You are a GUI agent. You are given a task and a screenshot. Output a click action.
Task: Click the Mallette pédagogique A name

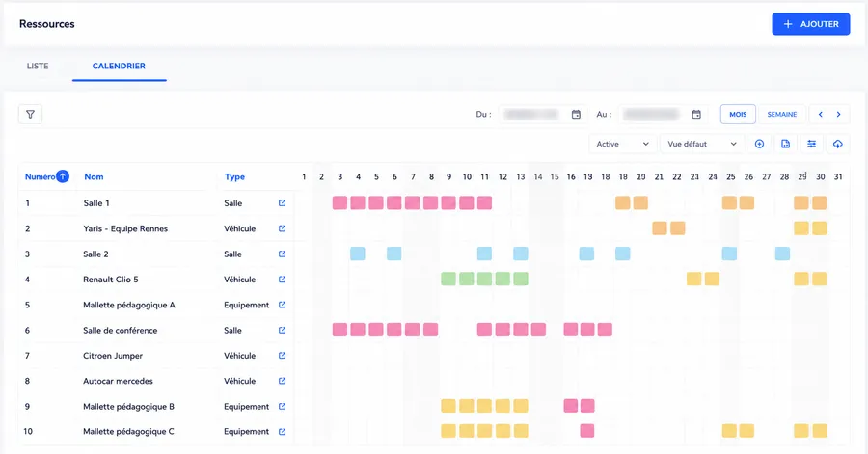(129, 305)
